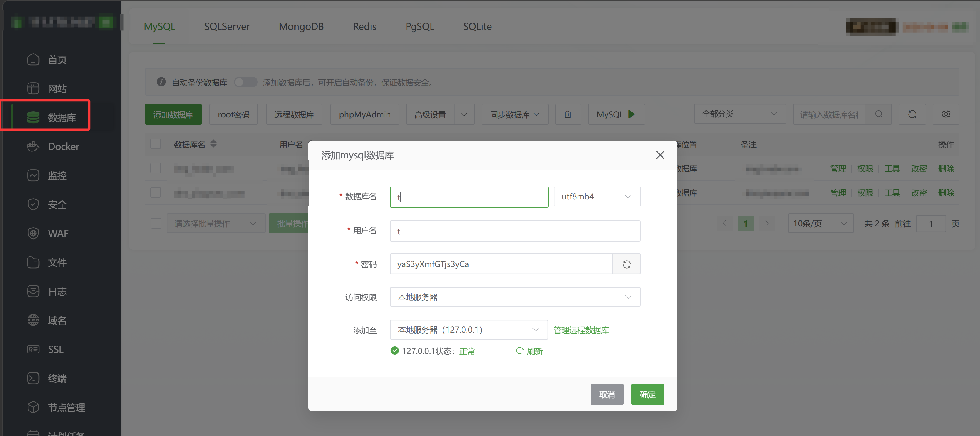
Task: Check the select-all databases checkbox
Action: pos(156,144)
